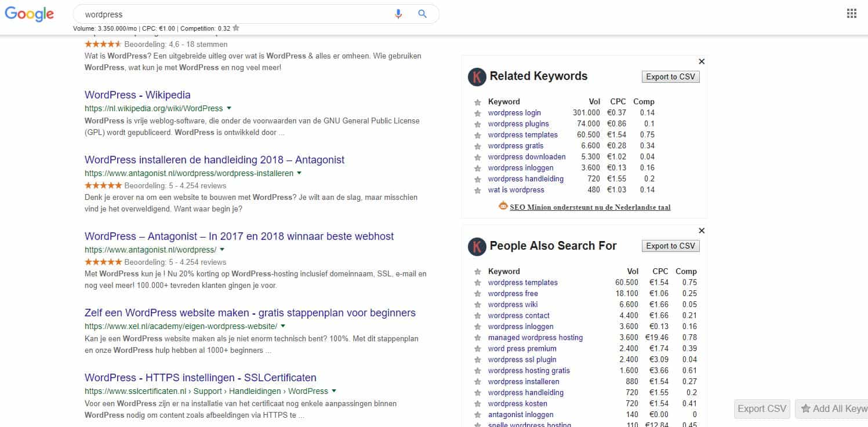Star 'wordpress plugins' in Related Keywords

[477, 124]
